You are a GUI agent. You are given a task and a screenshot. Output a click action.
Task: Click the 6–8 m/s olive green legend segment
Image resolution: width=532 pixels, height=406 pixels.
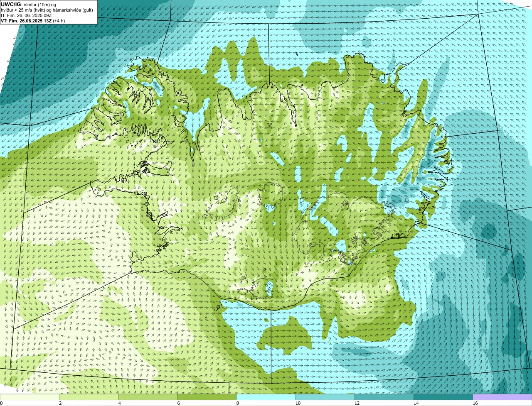[207, 397]
